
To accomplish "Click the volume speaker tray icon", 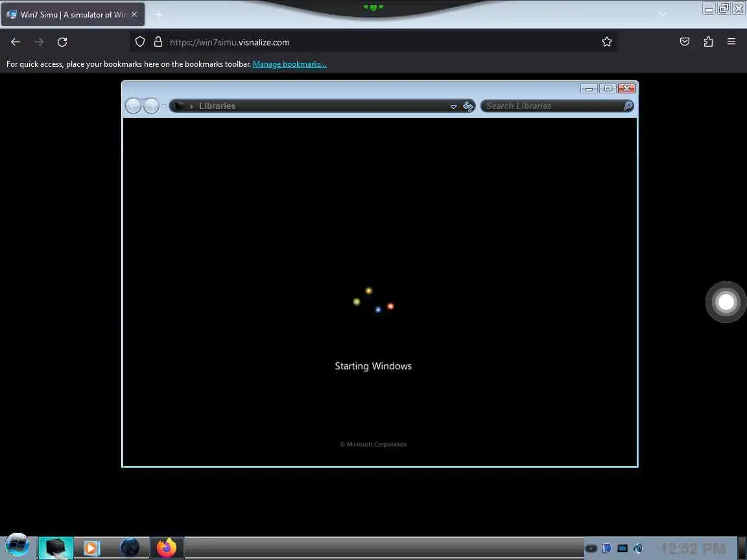I will (638, 548).
